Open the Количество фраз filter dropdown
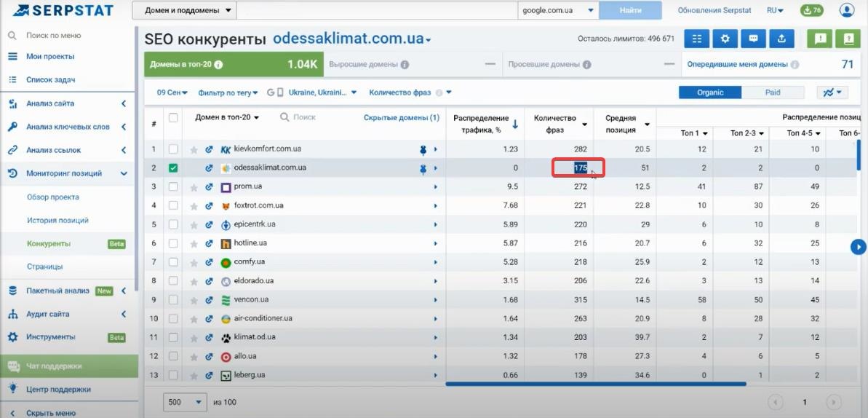This screenshot has height=418, width=868. [x=410, y=92]
